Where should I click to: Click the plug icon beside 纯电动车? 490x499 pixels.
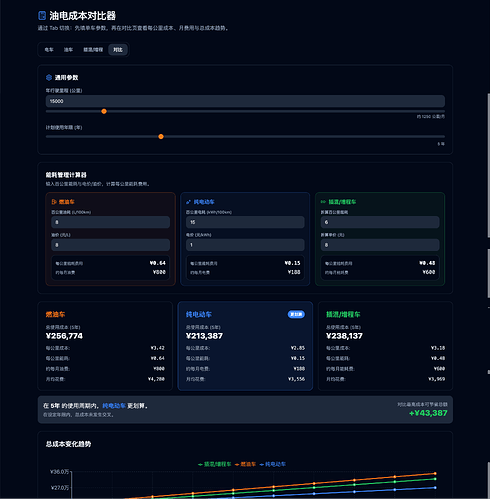point(188,202)
